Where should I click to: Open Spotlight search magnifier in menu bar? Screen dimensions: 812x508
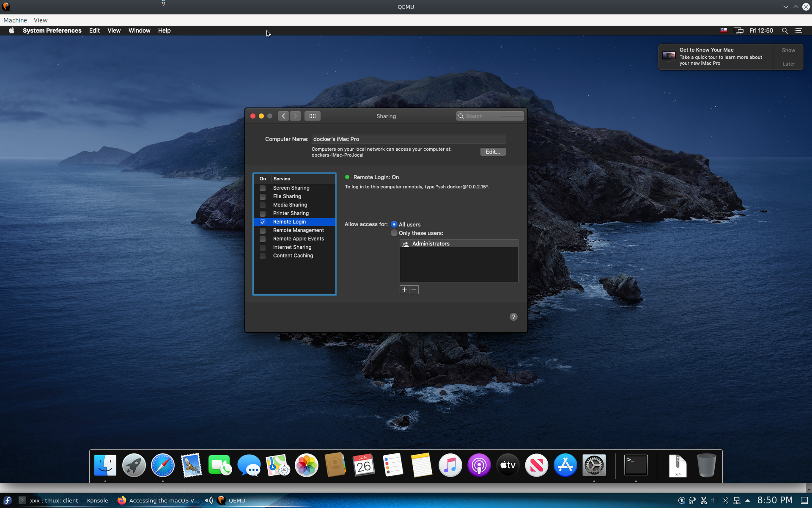point(785,30)
